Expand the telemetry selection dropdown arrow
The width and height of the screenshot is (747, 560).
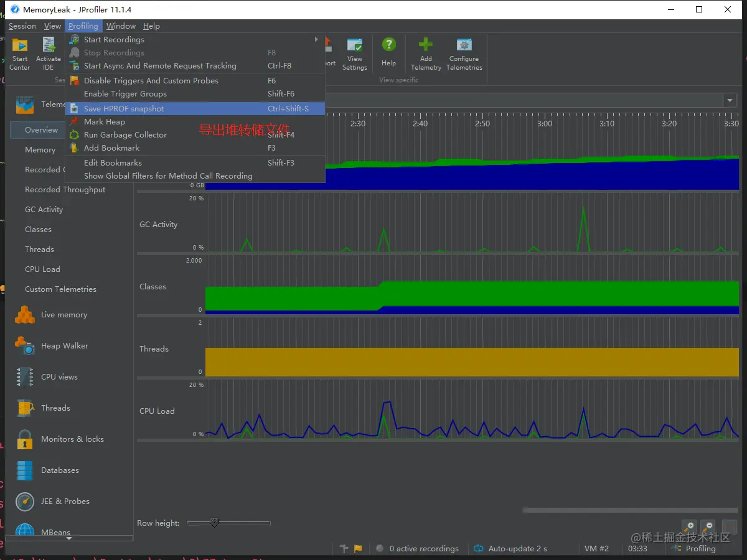(730, 101)
